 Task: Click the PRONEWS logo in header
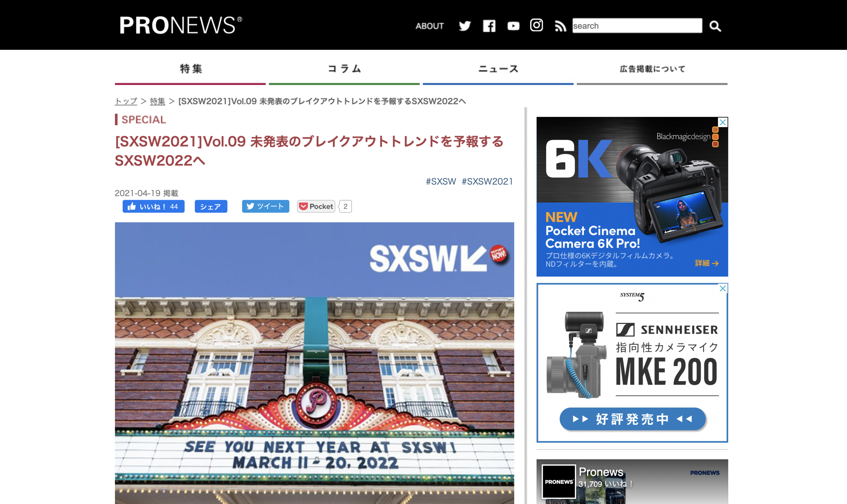coord(181,25)
